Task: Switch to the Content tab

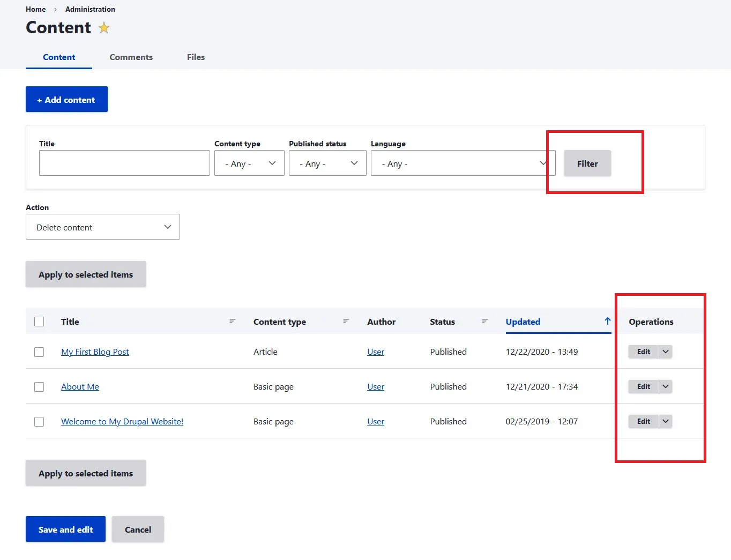Action: (59, 57)
